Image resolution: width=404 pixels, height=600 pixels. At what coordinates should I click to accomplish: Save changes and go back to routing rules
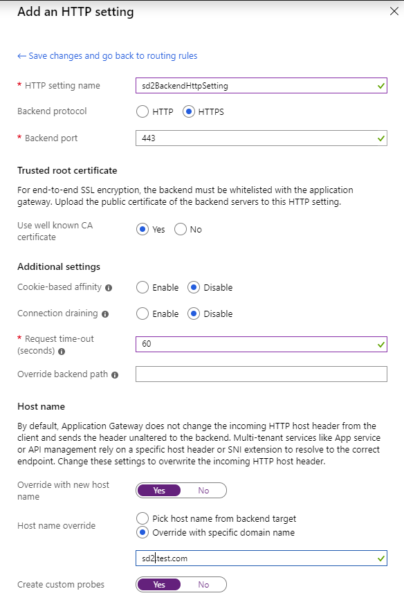pos(108,56)
